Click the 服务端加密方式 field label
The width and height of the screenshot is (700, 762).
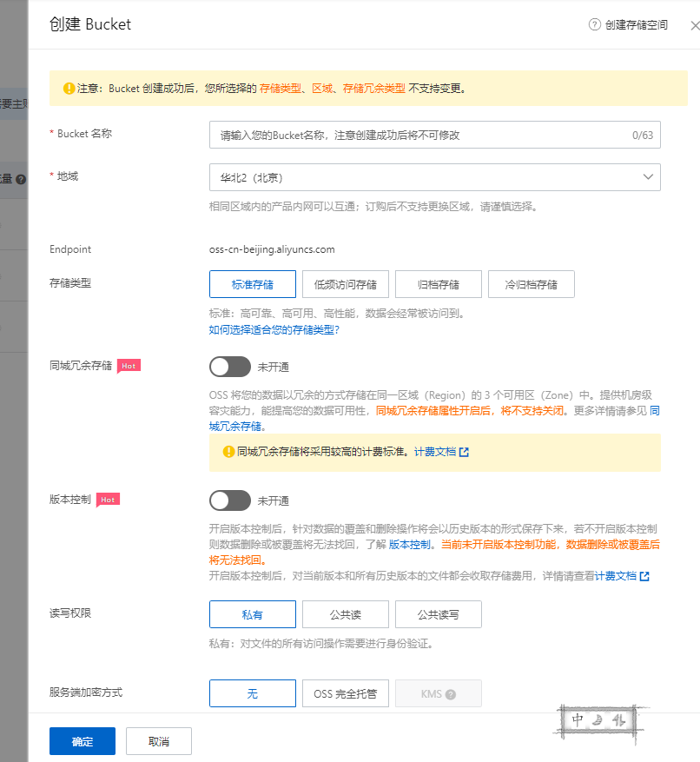86,692
